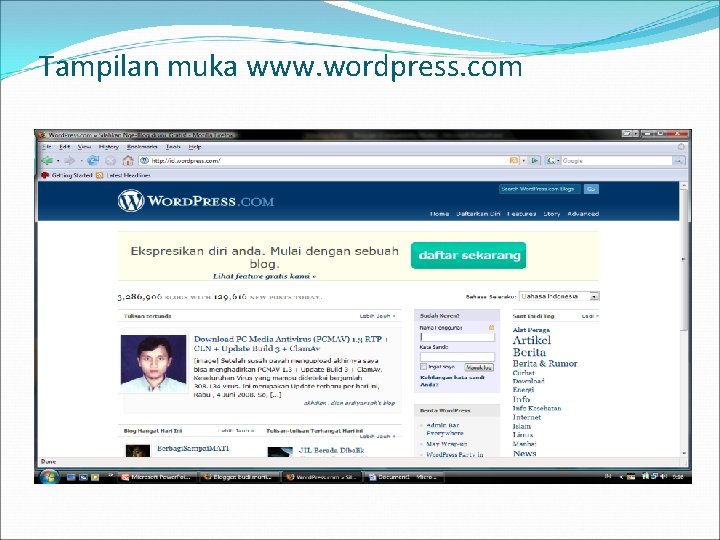Screen dimensions: 720x540
Task: Open Latest Headlines feed bookmark
Action: click(x=124, y=175)
